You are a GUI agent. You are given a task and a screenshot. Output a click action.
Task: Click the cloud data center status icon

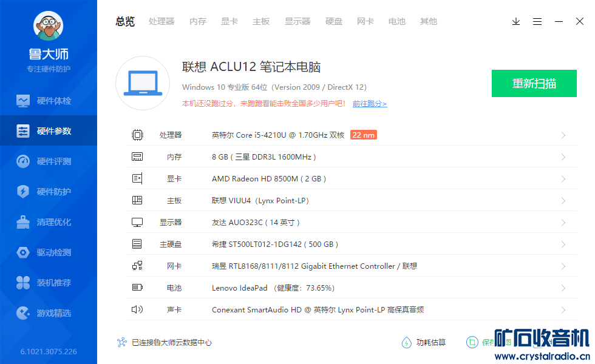[122, 342]
